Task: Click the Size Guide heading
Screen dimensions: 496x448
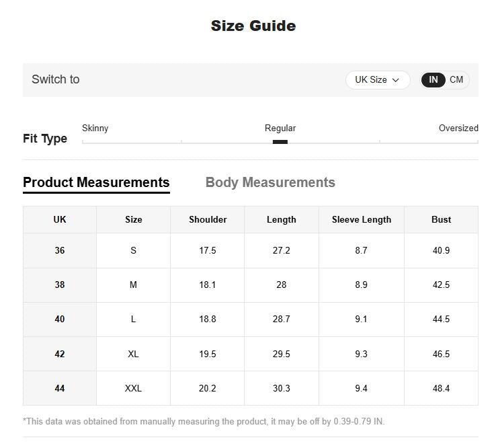Action: (x=253, y=26)
